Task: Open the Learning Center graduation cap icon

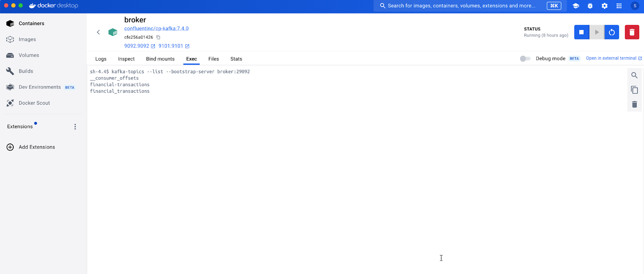Action: 576,6
